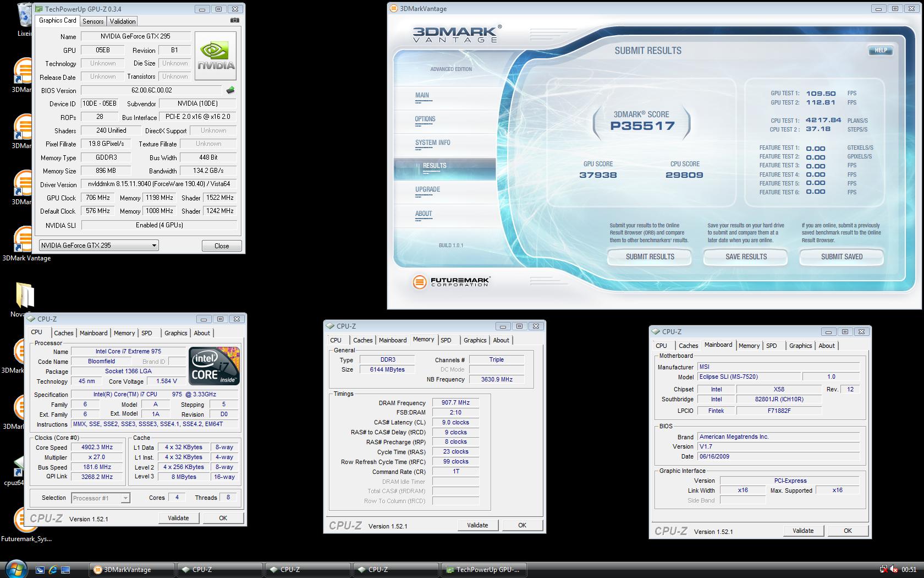The image size is (924, 578).
Task: Open the Futuremark_Sys desktop icon
Action: 26,524
